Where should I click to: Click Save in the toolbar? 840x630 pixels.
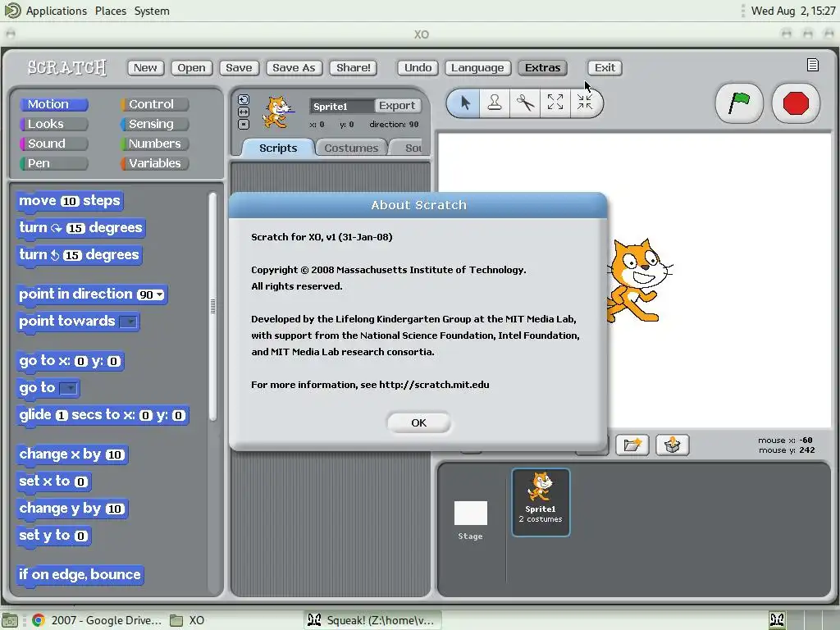[239, 67]
